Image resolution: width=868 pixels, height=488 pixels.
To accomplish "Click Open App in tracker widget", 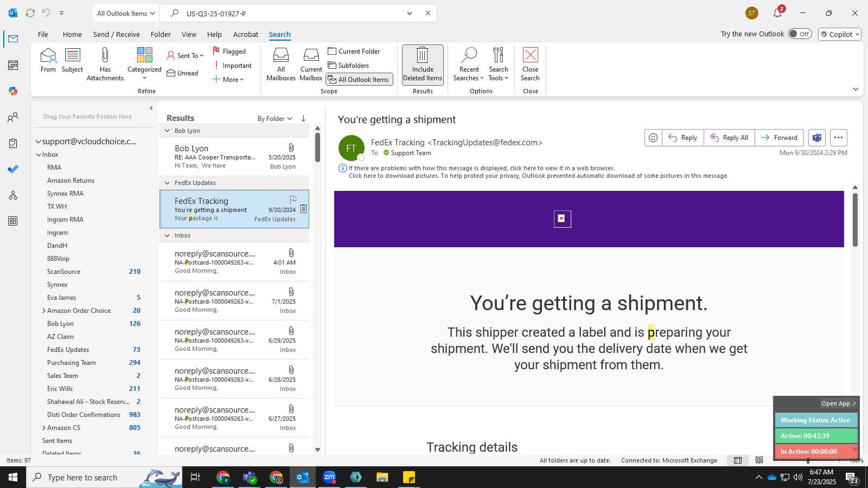I will pyautogui.click(x=838, y=403).
